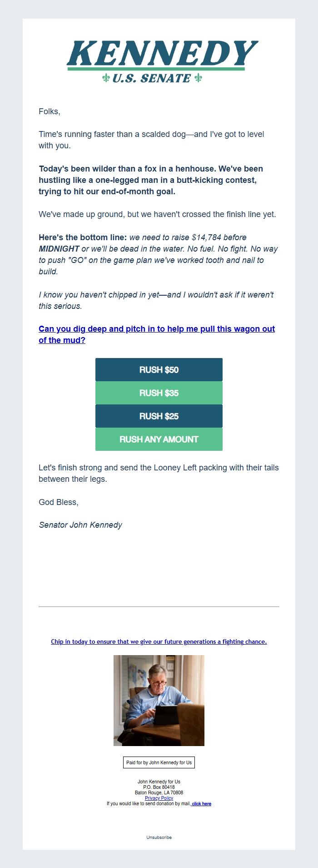Click the photo of man using tablet
Screen dimensions: 318x868
159,701
